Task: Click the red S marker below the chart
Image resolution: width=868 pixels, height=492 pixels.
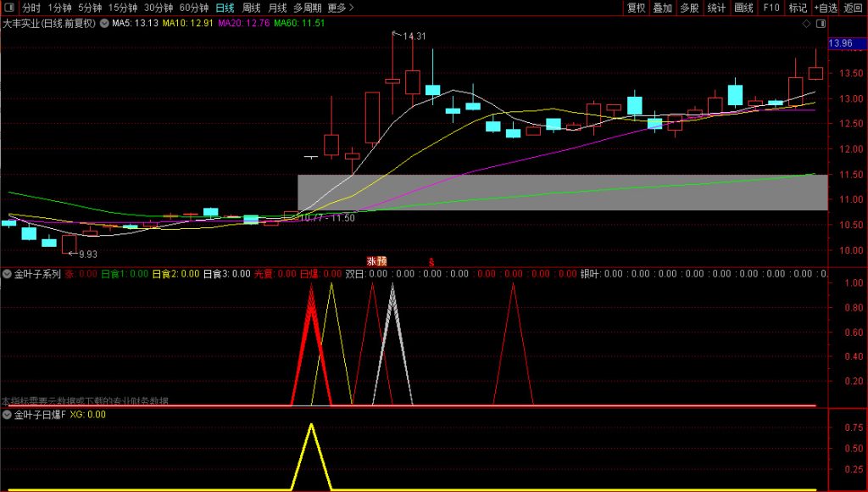Action: click(431, 262)
